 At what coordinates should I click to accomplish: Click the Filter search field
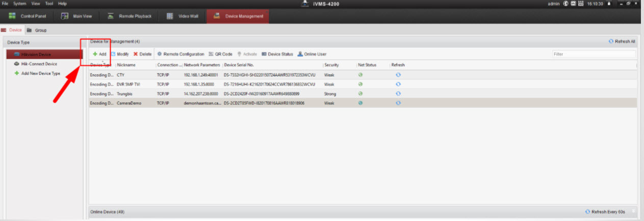(594, 54)
